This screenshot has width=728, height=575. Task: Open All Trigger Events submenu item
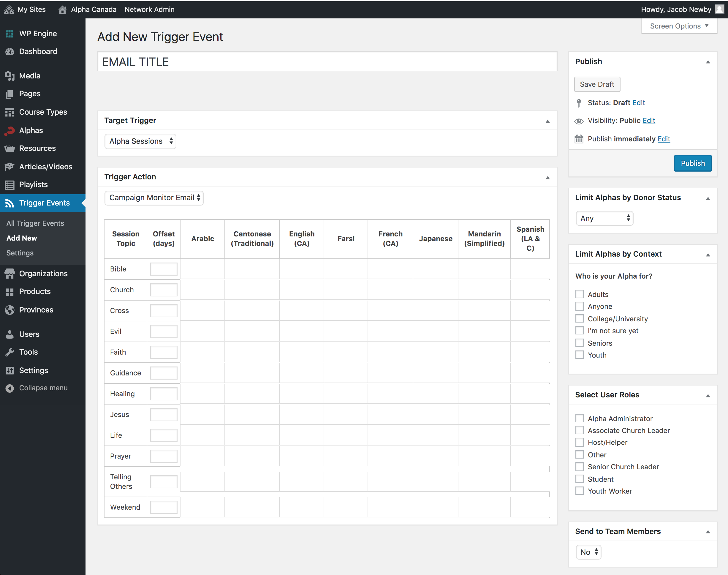coord(35,223)
